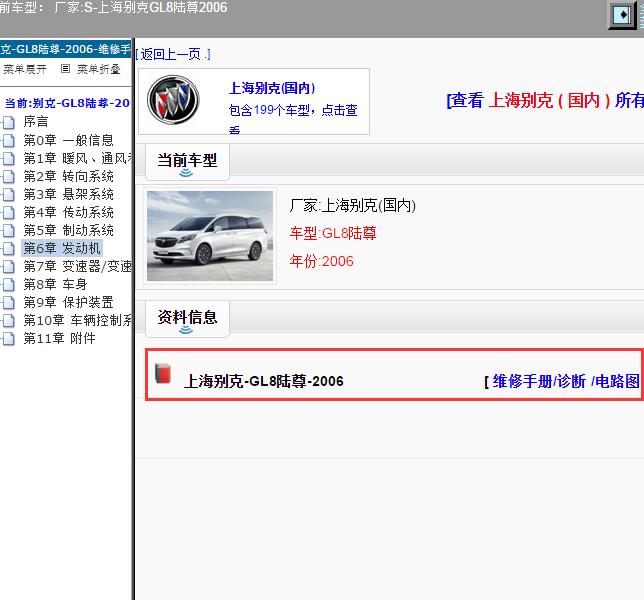
Task: Select the 当前车型 tab
Action: tap(187, 161)
